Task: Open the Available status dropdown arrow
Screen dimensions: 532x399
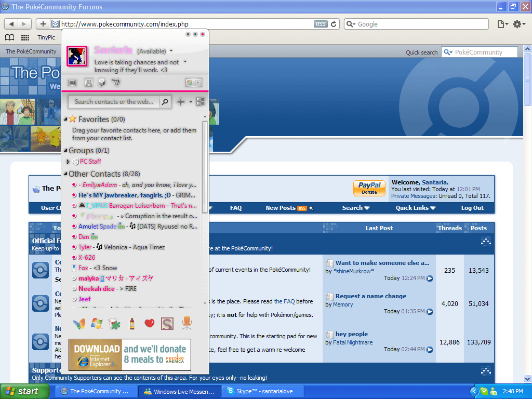Action: click(171, 51)
